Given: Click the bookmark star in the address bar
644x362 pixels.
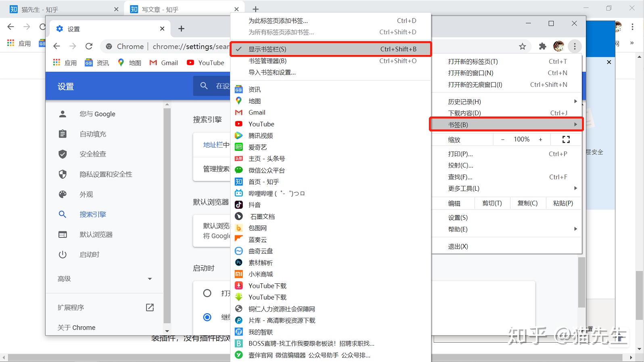Looking at the screenshot, I should (523, 46).
